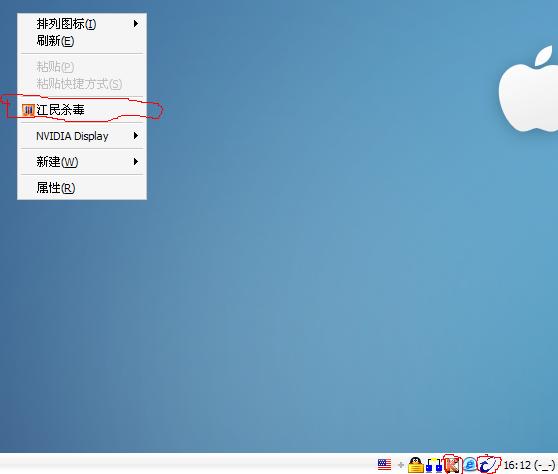Click the small plus tray icon
This screenshot has height=474, width=558.
tap(401, 465)
